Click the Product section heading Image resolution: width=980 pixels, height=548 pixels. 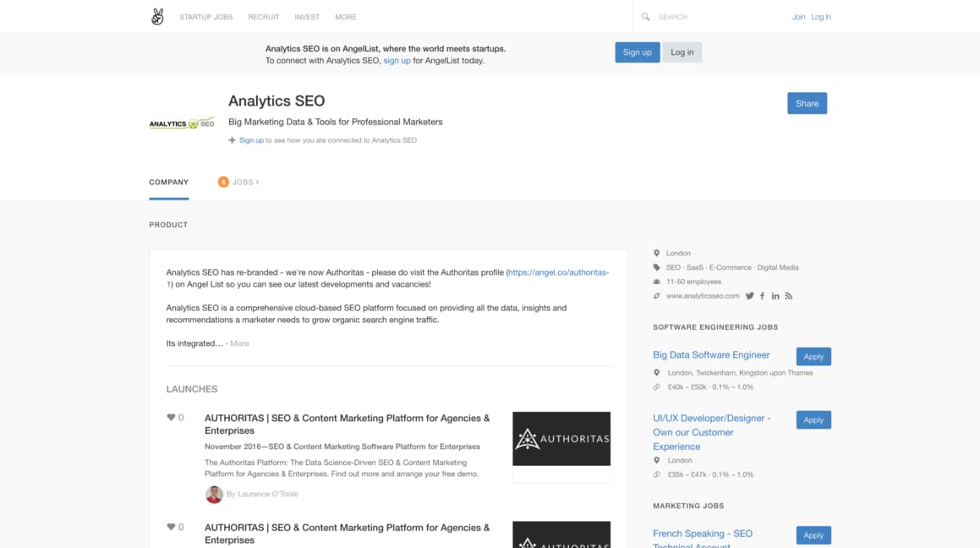coord(168,225)
